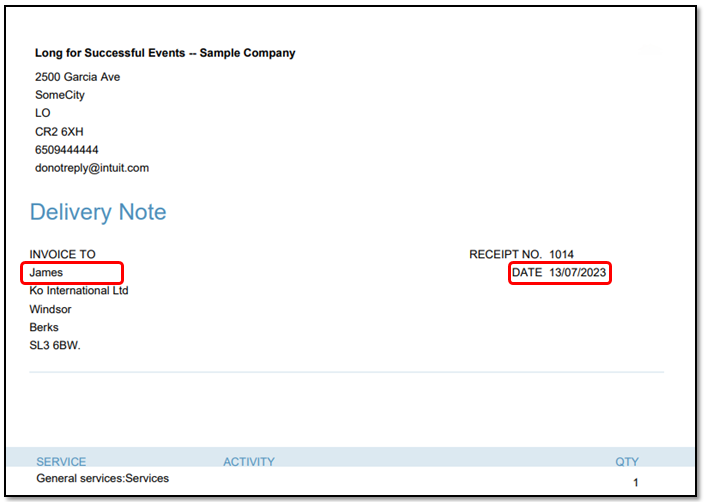Click the date 13/07/2023
705x502 pixels.
[577, 272]
